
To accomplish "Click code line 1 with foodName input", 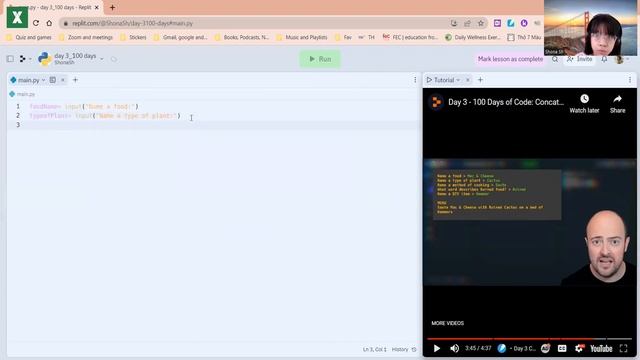I will pyautogui.click(x=84, y=107).
